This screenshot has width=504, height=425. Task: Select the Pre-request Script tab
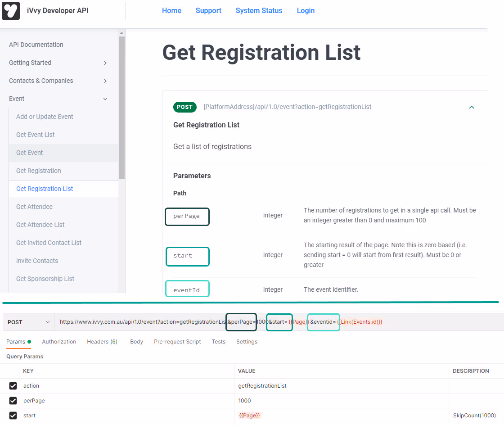(x=177, y=342)
